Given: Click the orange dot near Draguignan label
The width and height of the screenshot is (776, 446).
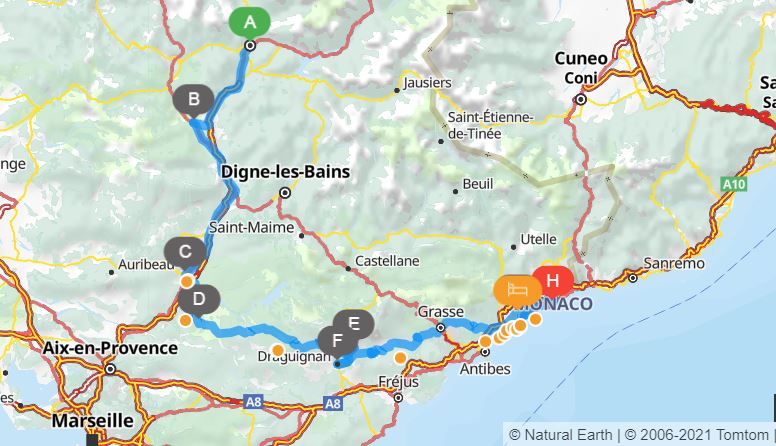Looking at the screenshot, I should click(x=278, y=350).
